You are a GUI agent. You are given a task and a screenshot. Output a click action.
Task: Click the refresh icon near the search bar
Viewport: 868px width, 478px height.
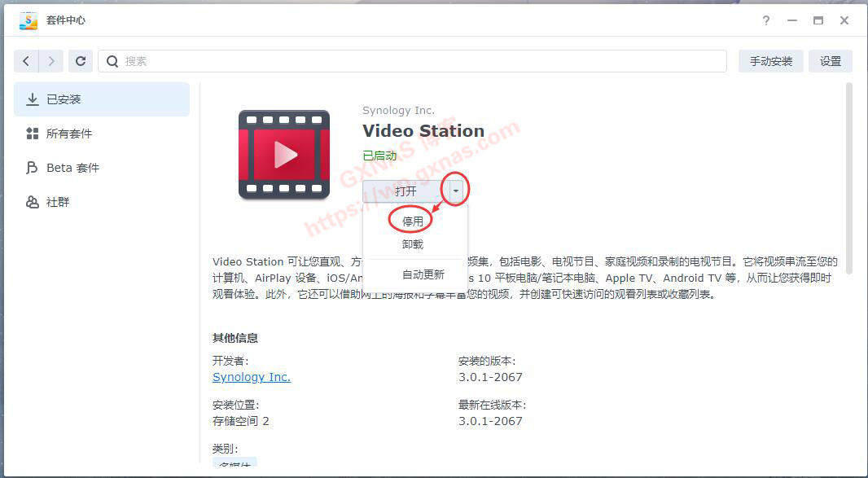point(81,60)
